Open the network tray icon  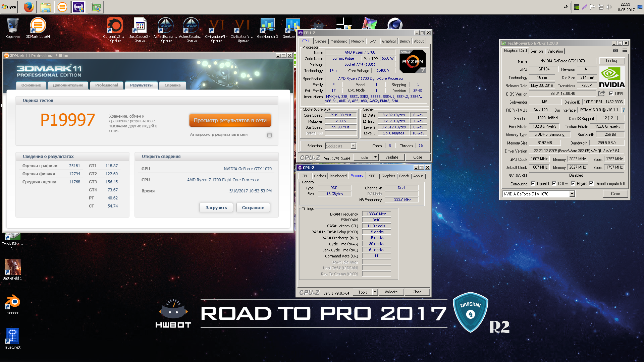[601, 7]
